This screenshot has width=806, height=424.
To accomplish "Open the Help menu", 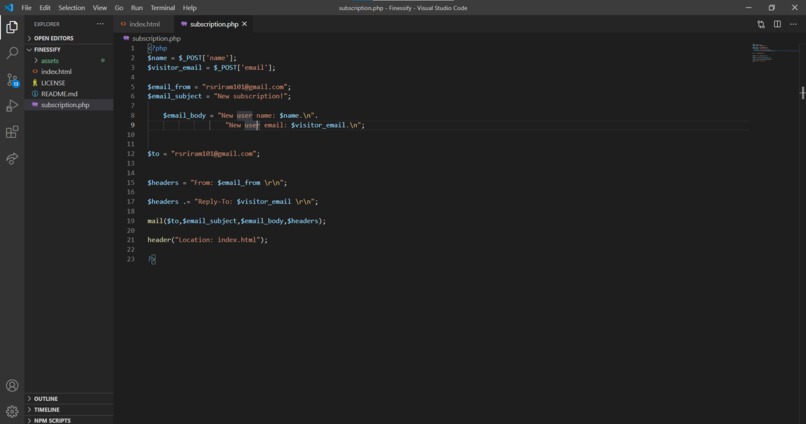I will tap(190, 8).
